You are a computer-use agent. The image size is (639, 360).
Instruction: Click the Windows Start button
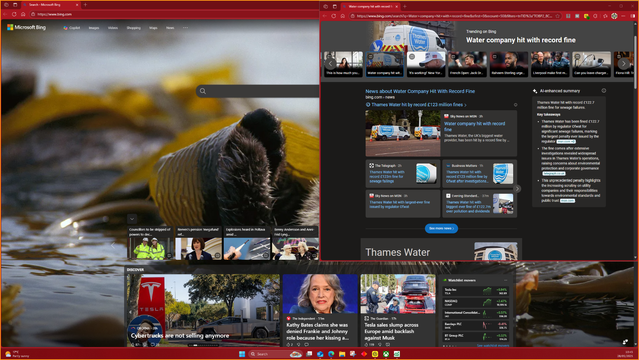pyautogui.click(x=242, y=354)
